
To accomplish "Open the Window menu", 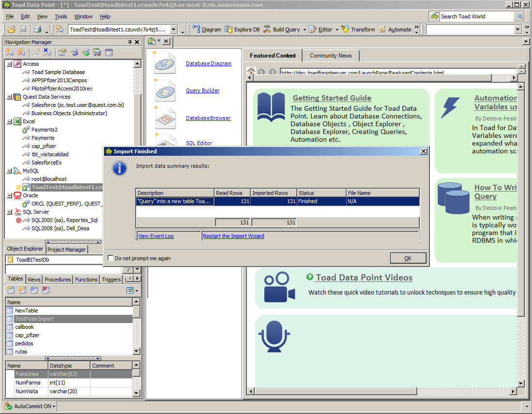I will [x=83, y=16].
